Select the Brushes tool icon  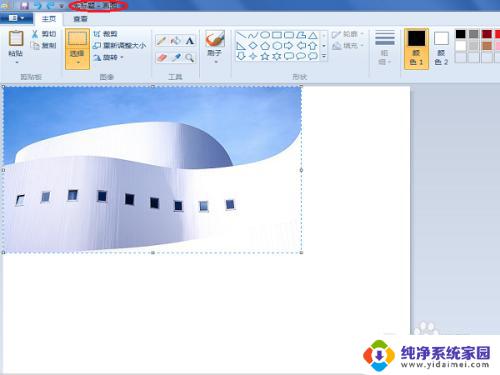215,38
